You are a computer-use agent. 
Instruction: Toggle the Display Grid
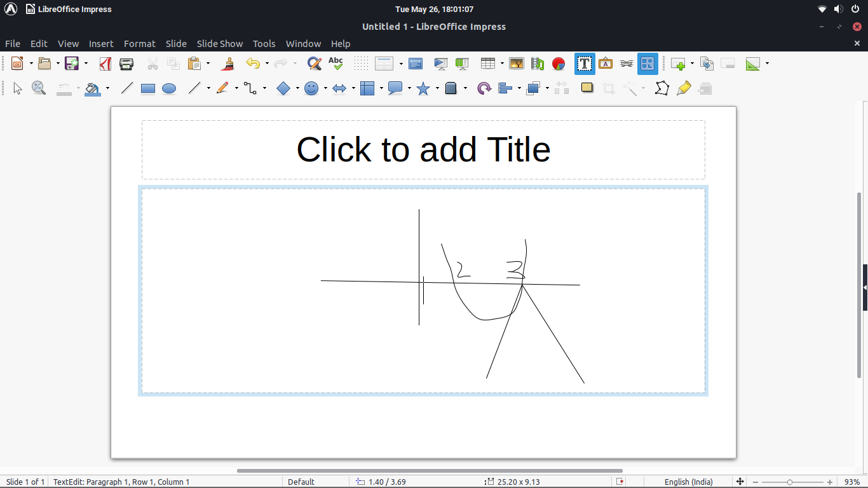(x=361, y=64)
